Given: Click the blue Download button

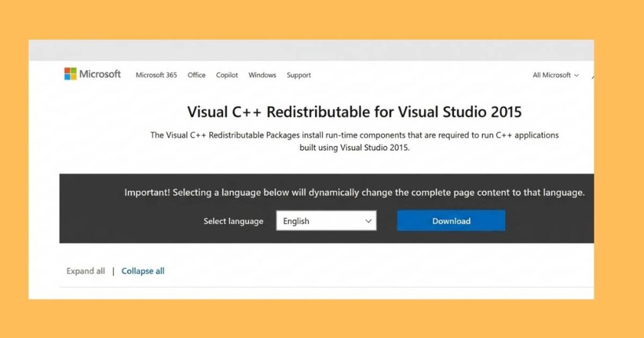Looking at the screenshot, I should point(451,221).
